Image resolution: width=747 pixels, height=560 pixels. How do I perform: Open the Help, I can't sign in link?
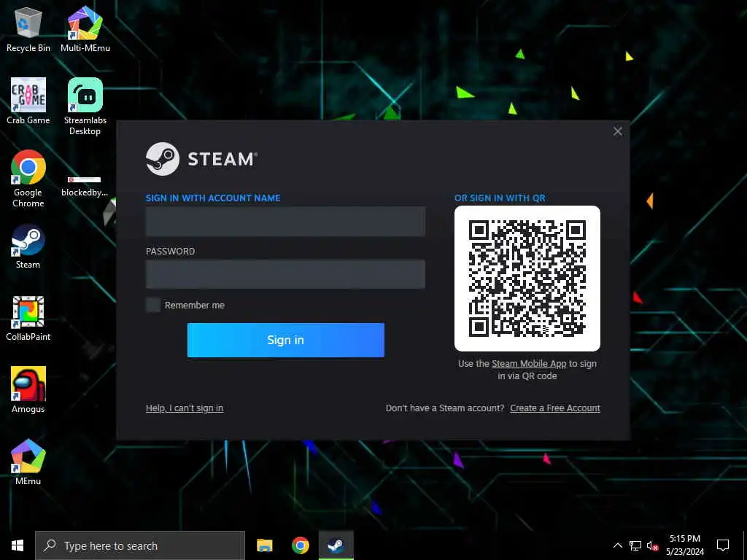click(185, 408)
